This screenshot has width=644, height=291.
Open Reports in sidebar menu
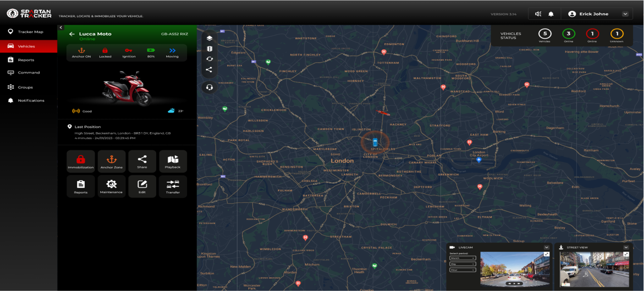point(29,60)
